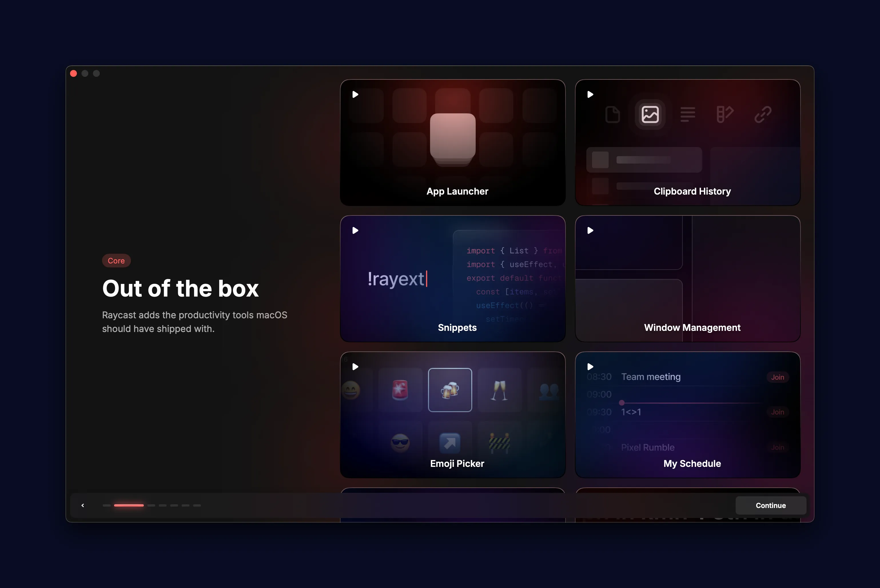Click the Core category tag
Viewport: 880px width, 588px height.
[x=116, y=261]
